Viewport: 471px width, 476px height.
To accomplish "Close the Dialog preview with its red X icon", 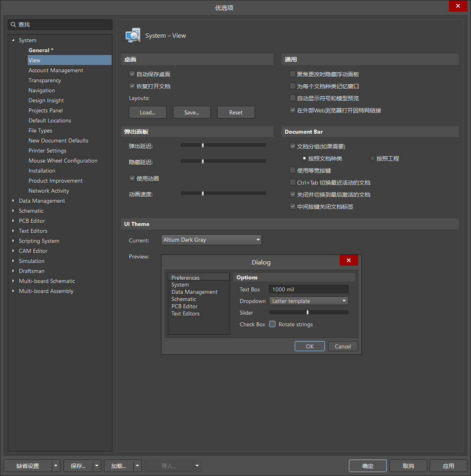I will (349, 260).
